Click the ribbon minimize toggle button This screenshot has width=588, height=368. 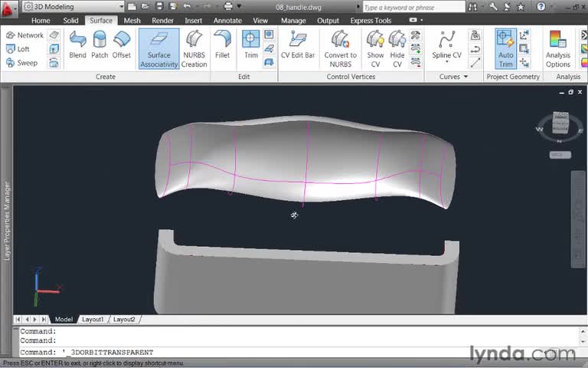pos(413,20)
